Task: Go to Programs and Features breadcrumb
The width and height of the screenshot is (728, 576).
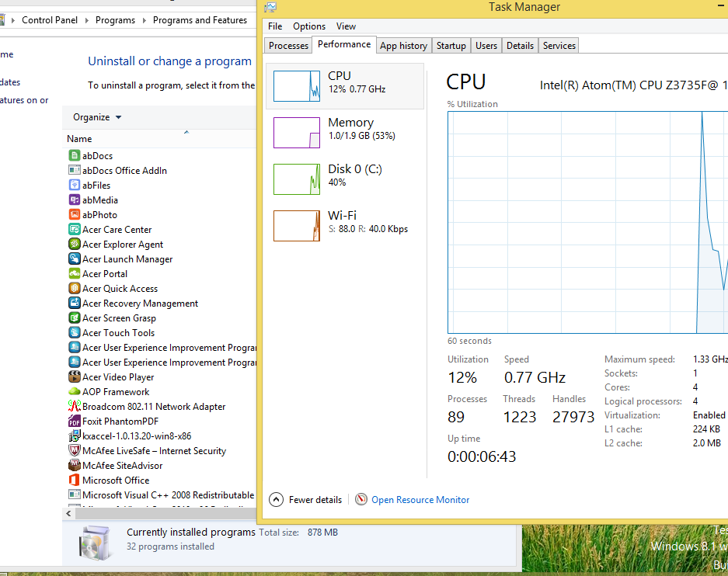Action: pyautogui.click(x=200, y=20)
